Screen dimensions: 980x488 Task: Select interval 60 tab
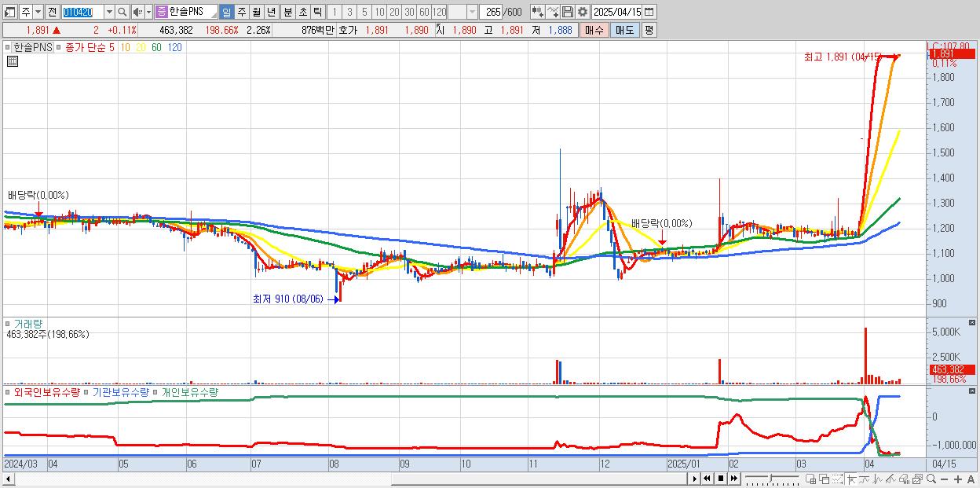click(x=424, y=12)
